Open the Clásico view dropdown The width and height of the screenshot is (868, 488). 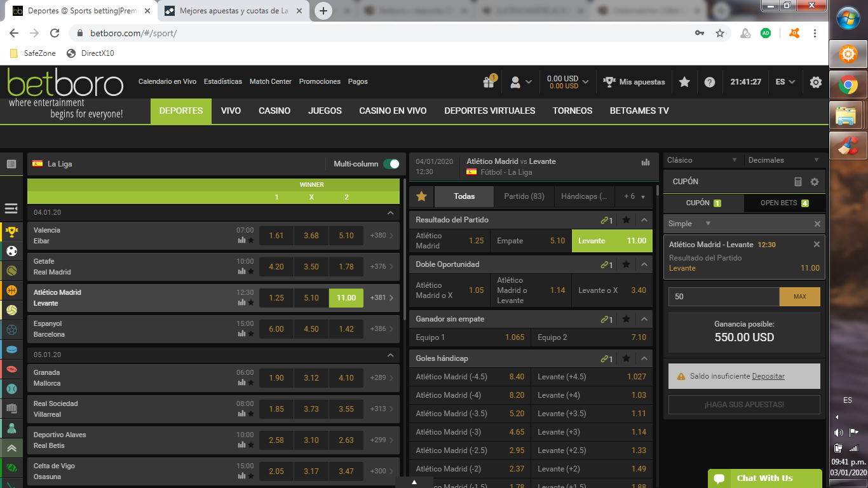(x=702, y=160)
